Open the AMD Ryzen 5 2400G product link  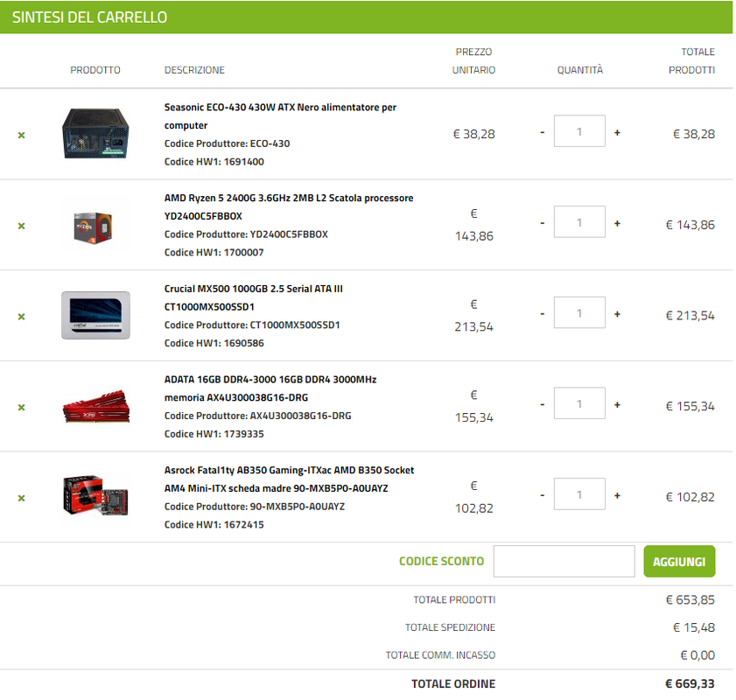289,206
